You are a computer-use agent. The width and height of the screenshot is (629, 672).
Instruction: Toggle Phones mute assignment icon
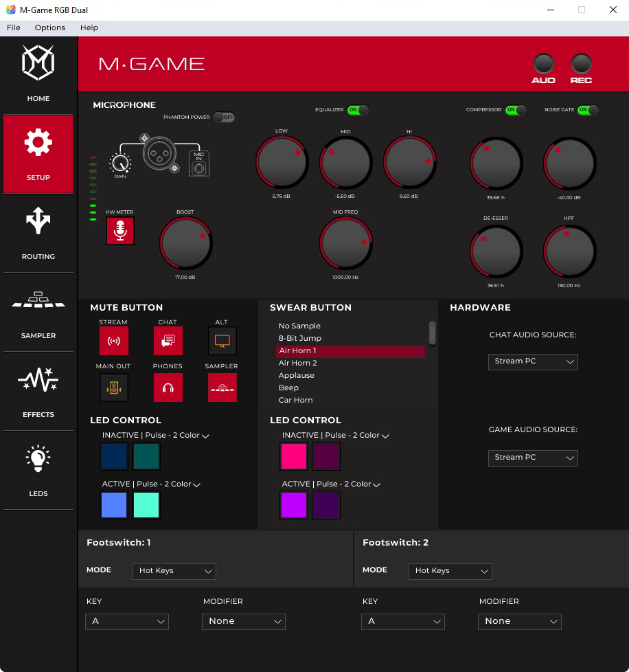point(168,388)
